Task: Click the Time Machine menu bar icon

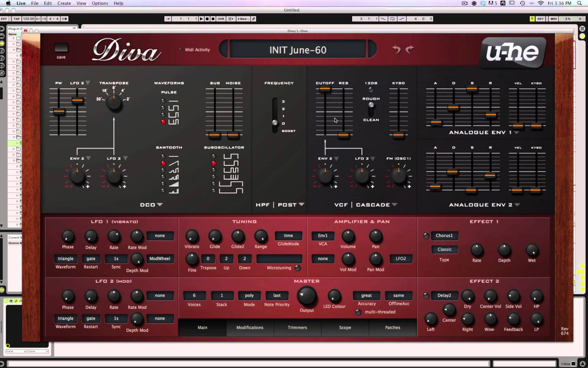Action: [x=522, y=3]
